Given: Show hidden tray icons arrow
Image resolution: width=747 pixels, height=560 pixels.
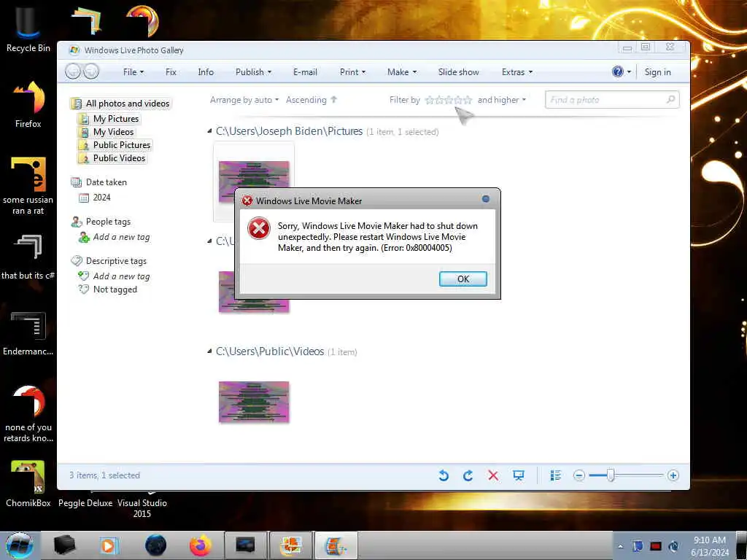Looking at the screenshot, I should tap(620, 546).
